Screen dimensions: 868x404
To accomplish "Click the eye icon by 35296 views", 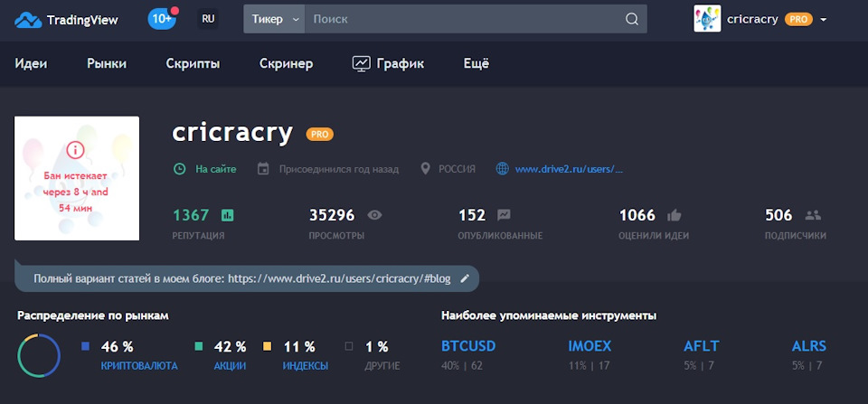I will (374, 215).
